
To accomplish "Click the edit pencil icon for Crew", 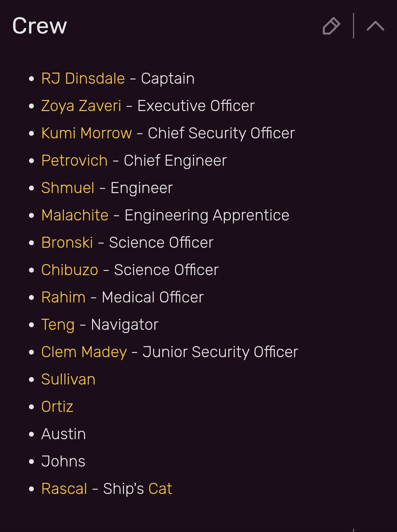I will pyautogui.click(x=331, y=26).
